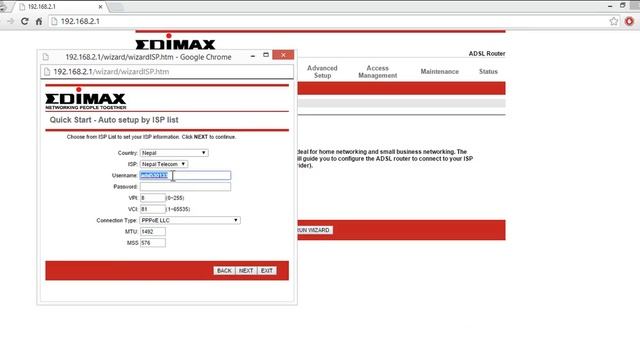Open the Connection Type dropdown

pos(190,220)
